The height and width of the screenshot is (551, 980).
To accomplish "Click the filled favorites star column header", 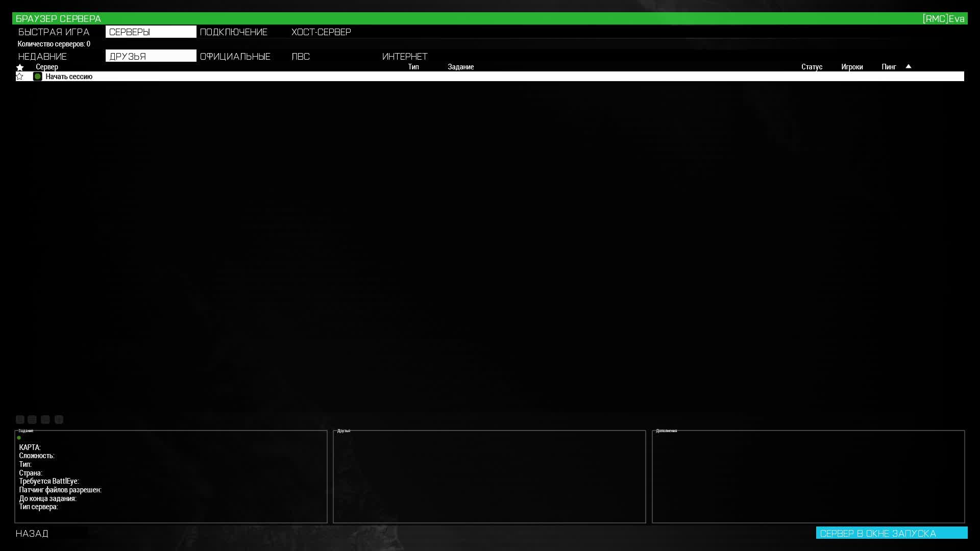I will pyautogui.click(x=20, y=67).
